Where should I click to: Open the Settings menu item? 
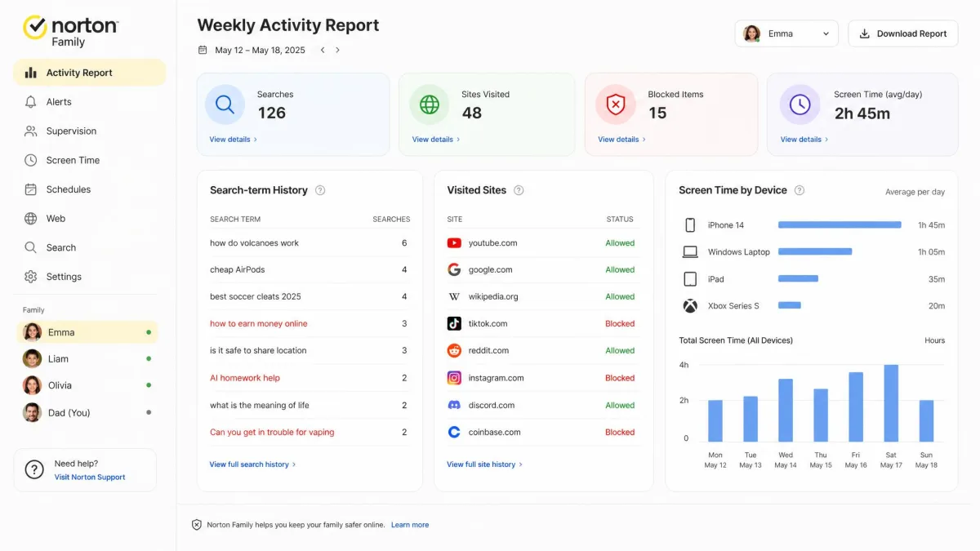(x=90, y=277)
